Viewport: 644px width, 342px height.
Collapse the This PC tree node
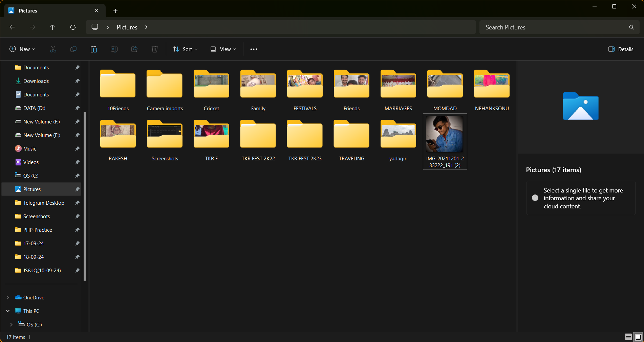(x=8, y=311)
